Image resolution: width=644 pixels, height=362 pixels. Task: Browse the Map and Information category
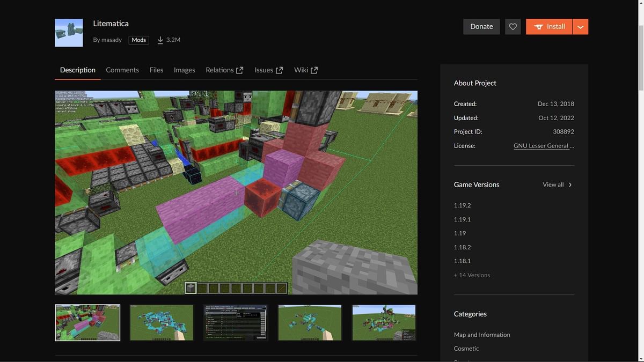tap(481, 334)
